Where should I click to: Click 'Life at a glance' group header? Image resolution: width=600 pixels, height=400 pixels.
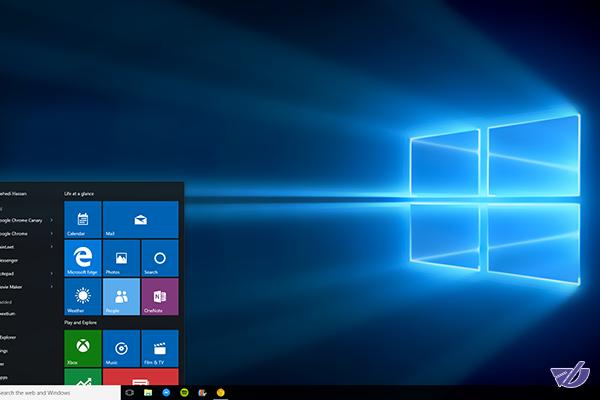coord(79,194)
